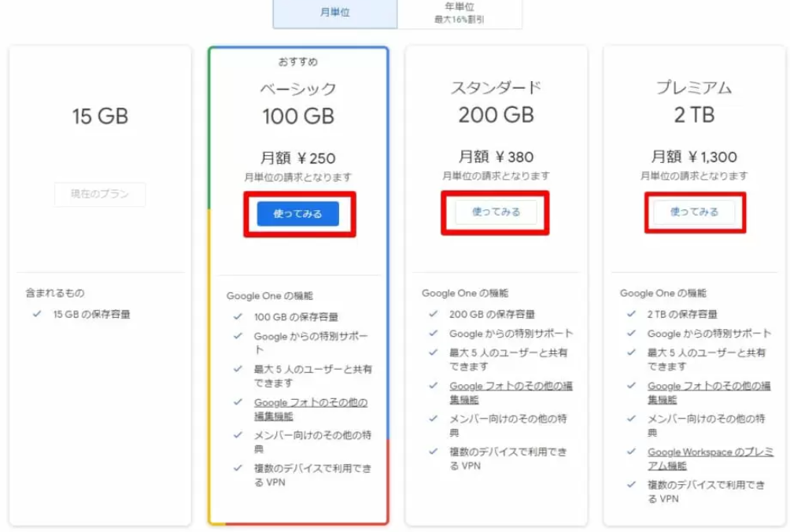Screen dimensions: 790x532
Task: Click 最大16%割引 discount note
Action: [x=460, y=20]
